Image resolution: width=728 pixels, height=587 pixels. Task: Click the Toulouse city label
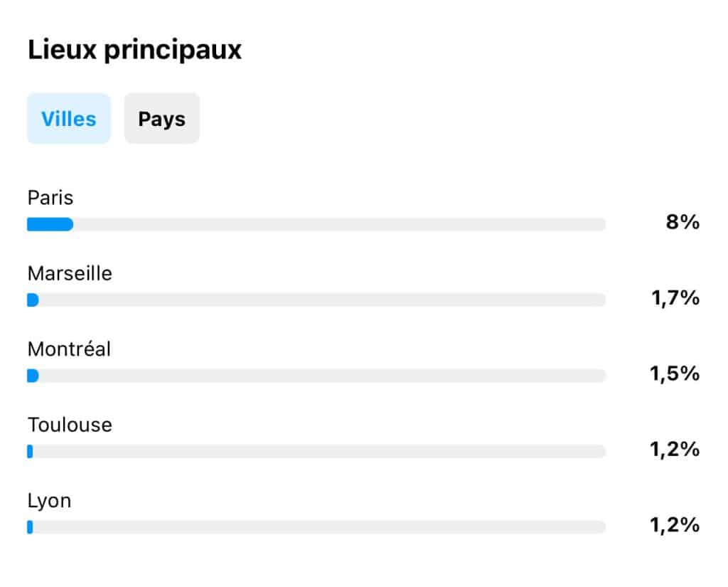coord(70,425)
